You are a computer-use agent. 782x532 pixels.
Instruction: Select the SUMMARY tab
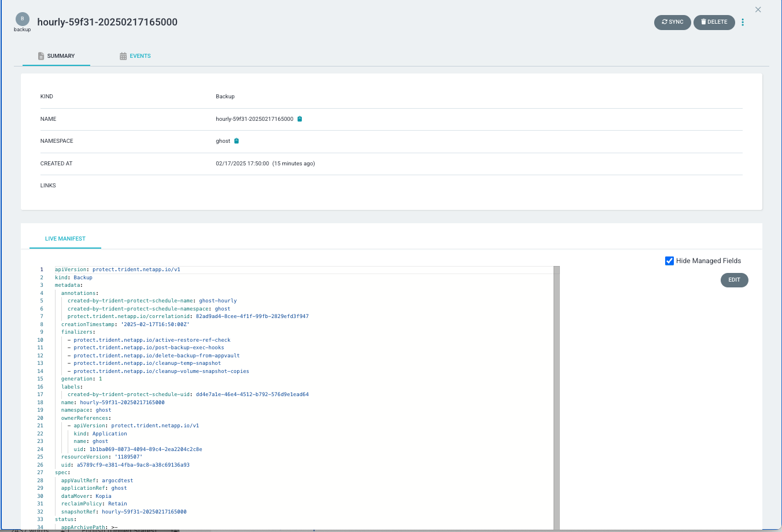pos(57,56)
